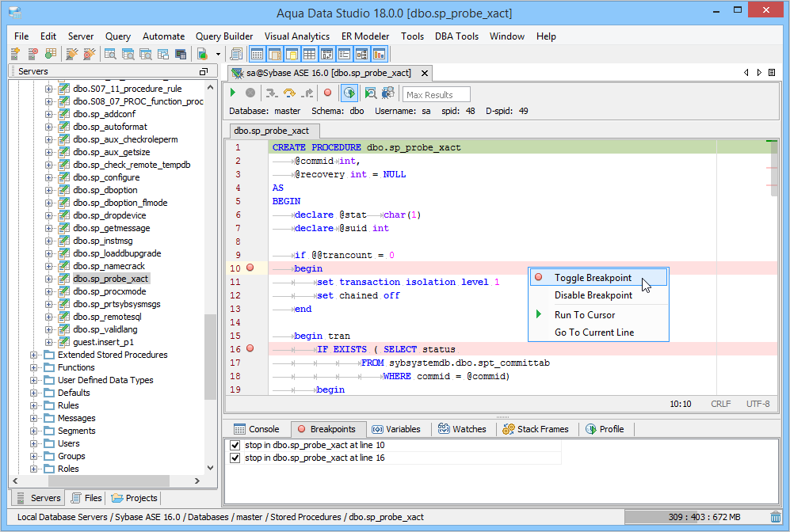The width and height of the screenshot is (790, 532).
Task: Switch to the Stack Frames tab
Action: coord(536,429)
